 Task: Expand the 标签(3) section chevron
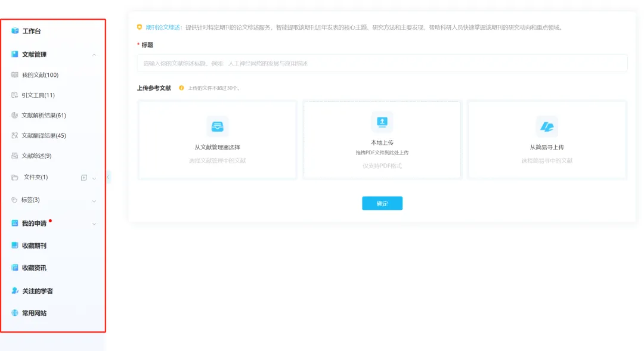pyautogui.click(x=94, y=201)
